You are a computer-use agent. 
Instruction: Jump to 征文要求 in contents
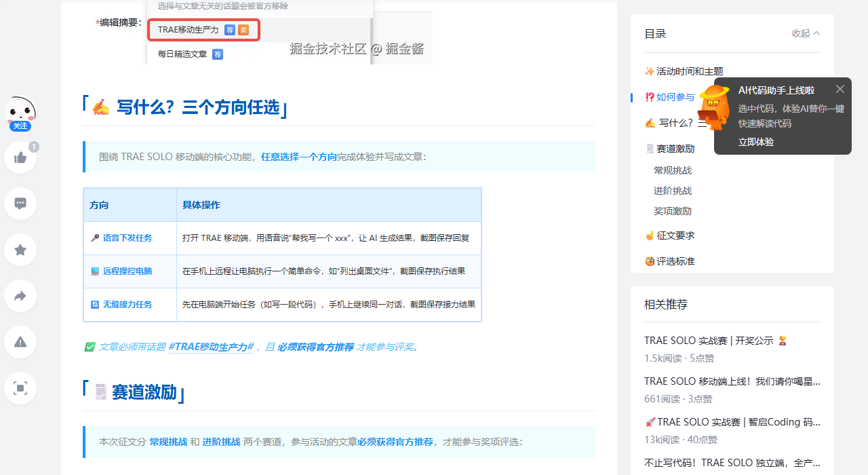pyautogui.click(x=670, y=235)
